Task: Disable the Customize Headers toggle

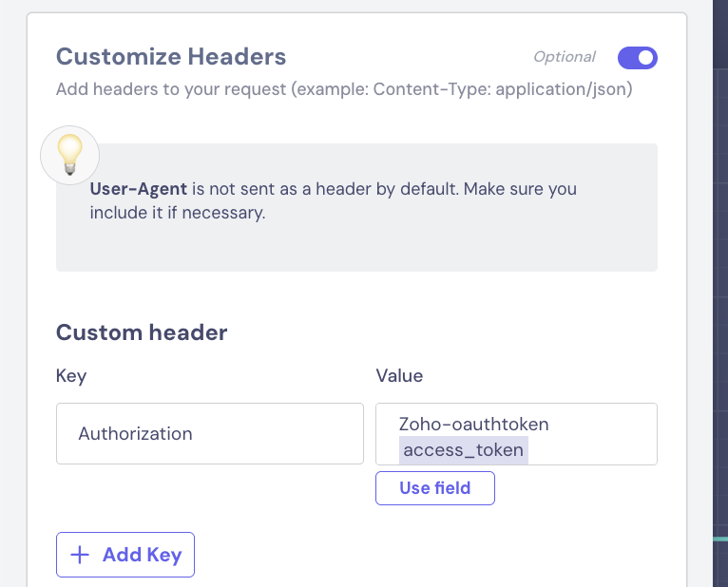Action: [x=637, y=58]
